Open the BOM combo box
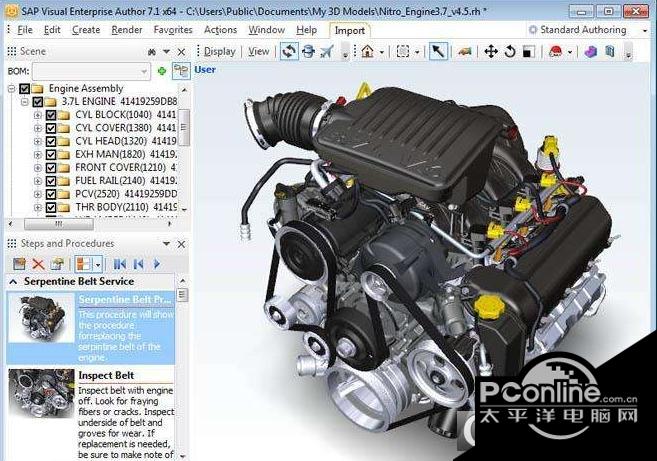This screenshot has height=461, width=657. tap(91, 71)
